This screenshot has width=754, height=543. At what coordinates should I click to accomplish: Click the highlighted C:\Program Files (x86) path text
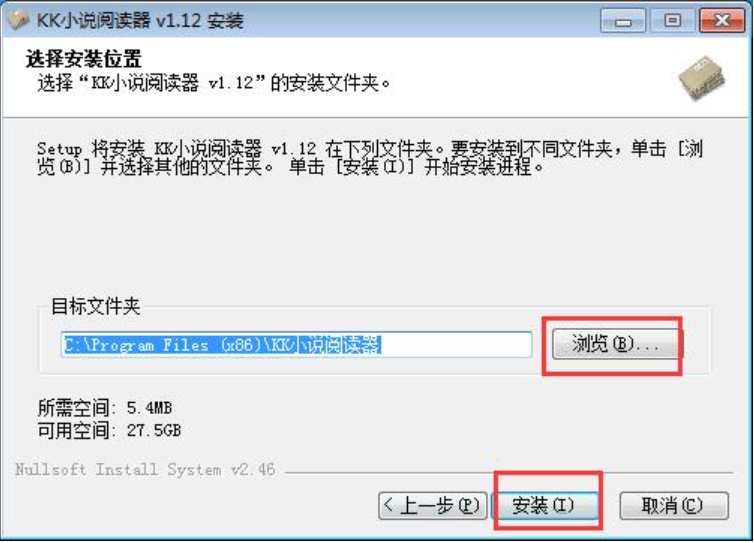tap(222, 345)
